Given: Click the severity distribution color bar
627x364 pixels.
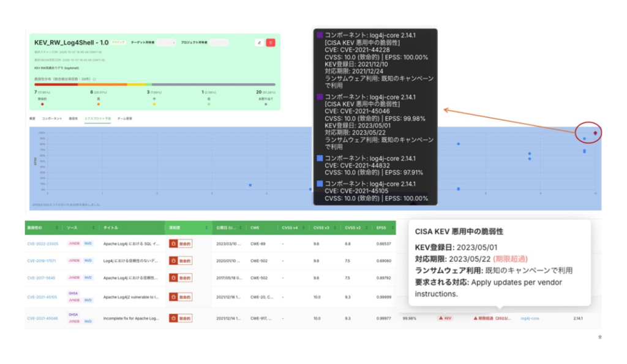Looking at the screenshot, I should tap(155, 84).
